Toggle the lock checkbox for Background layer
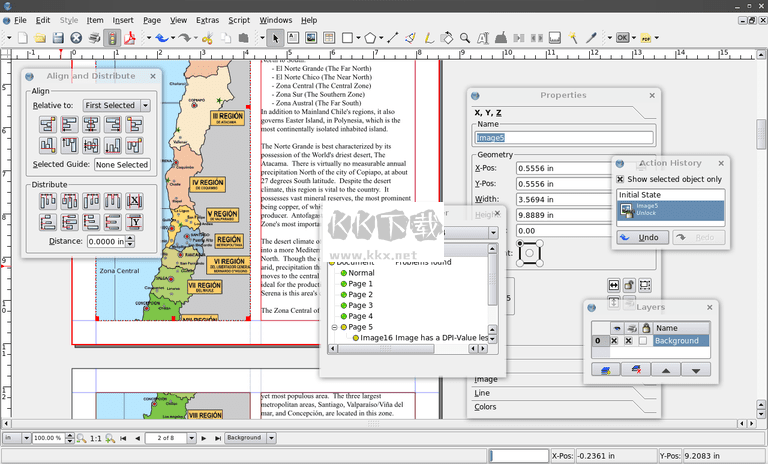 [644, 341]
